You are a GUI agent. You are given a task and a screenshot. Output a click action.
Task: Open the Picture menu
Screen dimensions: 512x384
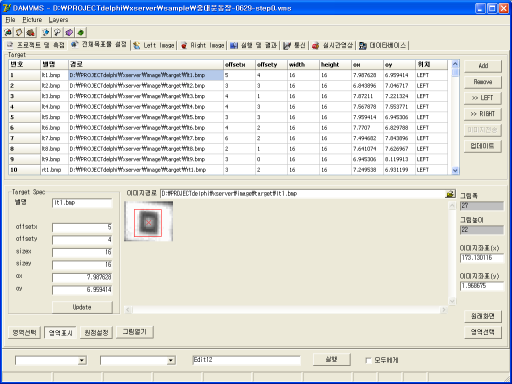coord(32,20)
